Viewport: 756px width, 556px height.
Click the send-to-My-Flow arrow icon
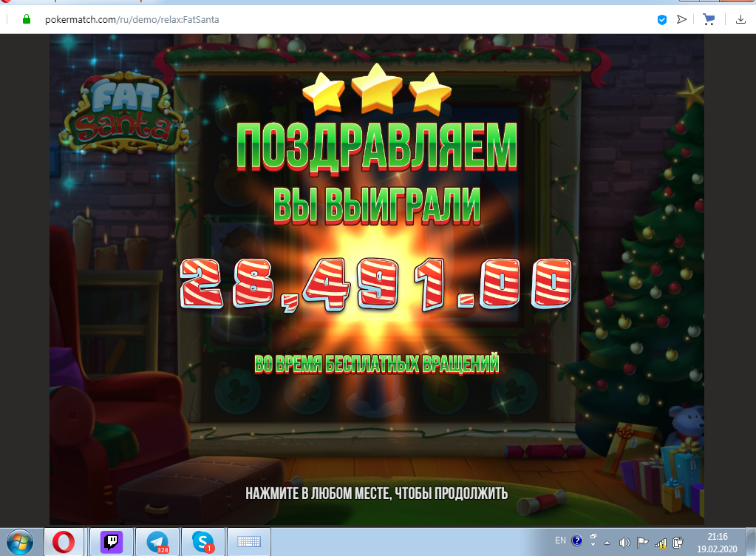[x=681, y=19]
